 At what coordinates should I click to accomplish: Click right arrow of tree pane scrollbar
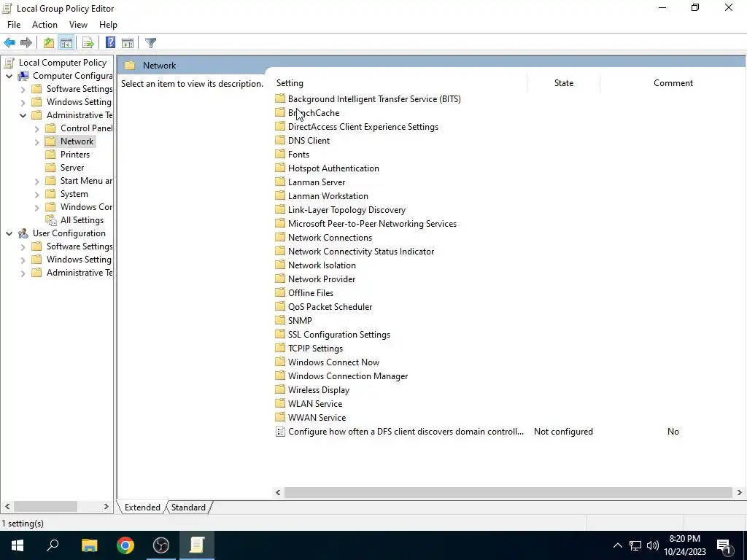point(107,506)
